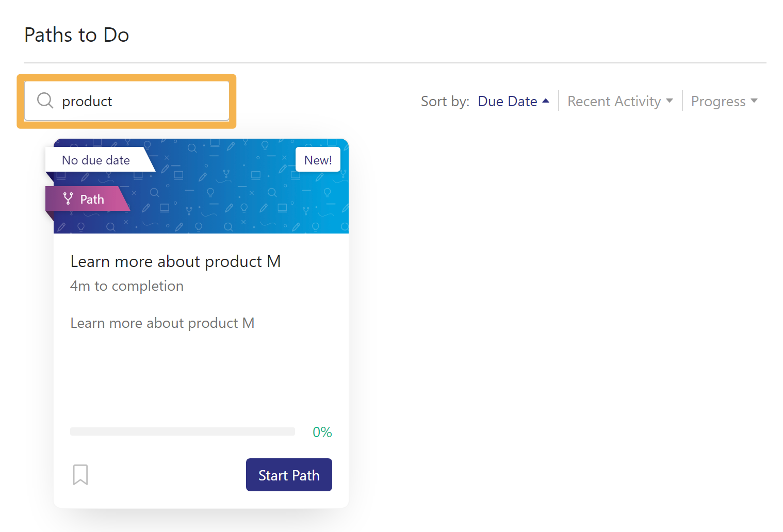Sort paths by Progress
Screen dimensions: 783x532
718,102
